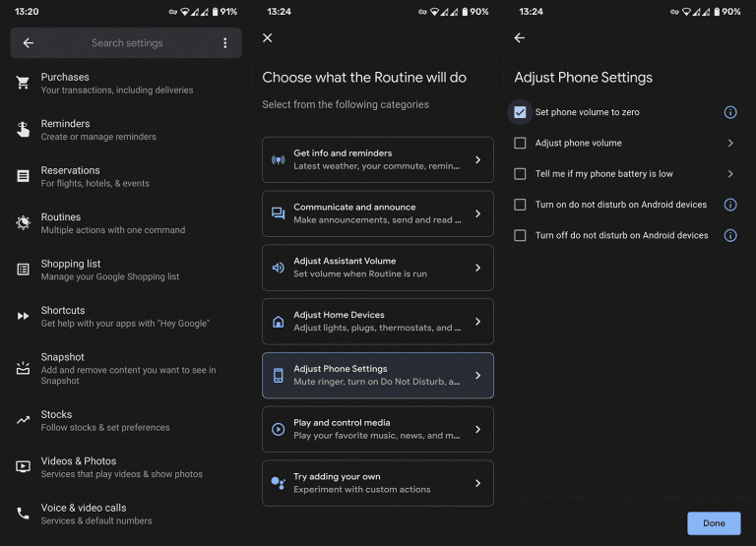Check the Adjust phone volume box
This screenshot has width=756, height=546.
[x=520, y=144]
